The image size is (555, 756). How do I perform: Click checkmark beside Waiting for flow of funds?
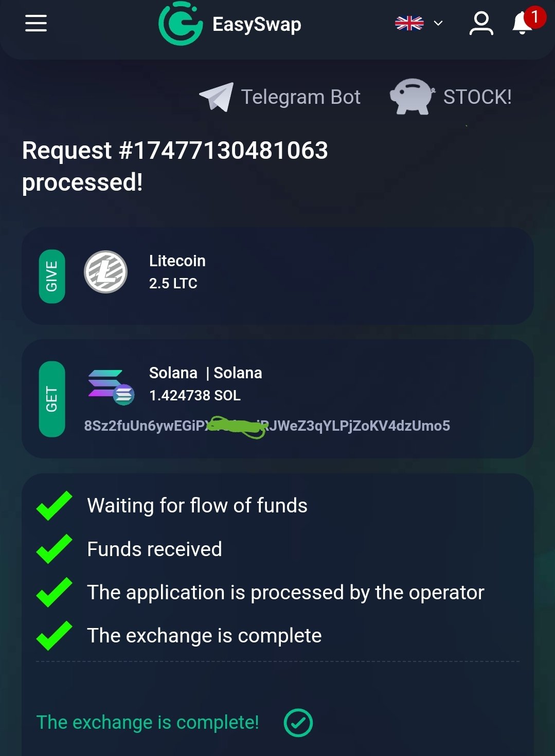click(x=55, y=506)
